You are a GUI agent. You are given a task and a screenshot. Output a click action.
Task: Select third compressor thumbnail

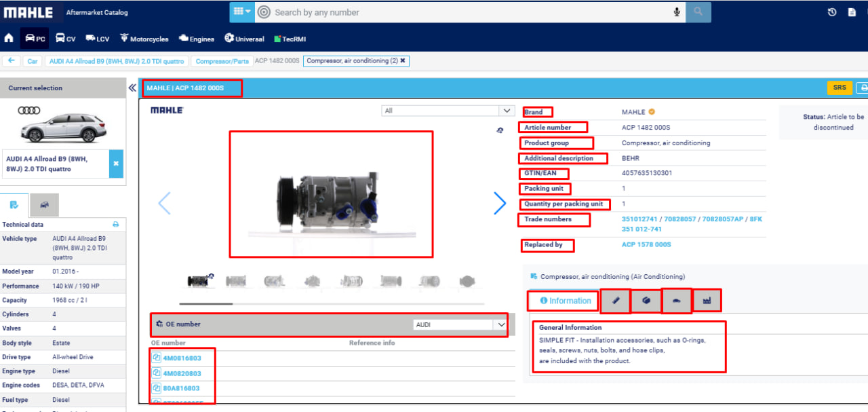(275, 280)
